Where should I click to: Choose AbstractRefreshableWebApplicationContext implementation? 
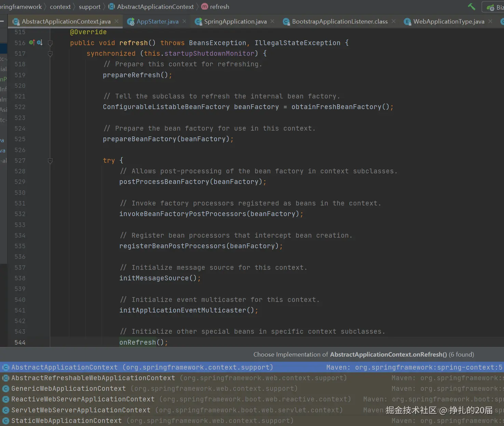pyautogui.click(x=252, y=378)
